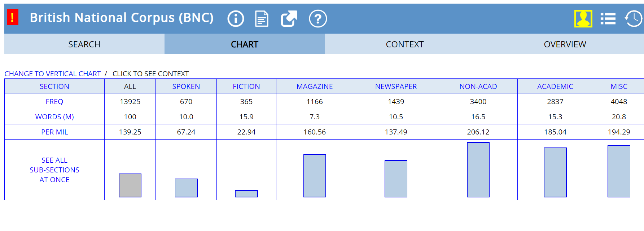Select the FICTION column header
The image size is (644, 231).
(246, 86)
